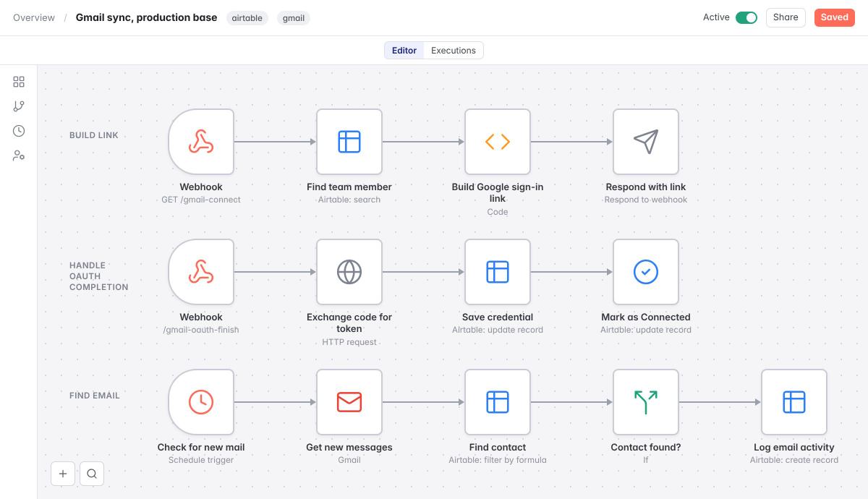Open the grid overview sidebar icon

(x=19, y=82)
